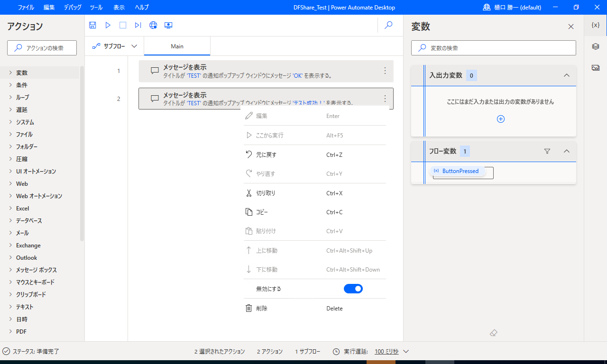This screenshot has height=364, width=607.
Task: Open the run delay dropdown arrow
Action: point(406,352)
